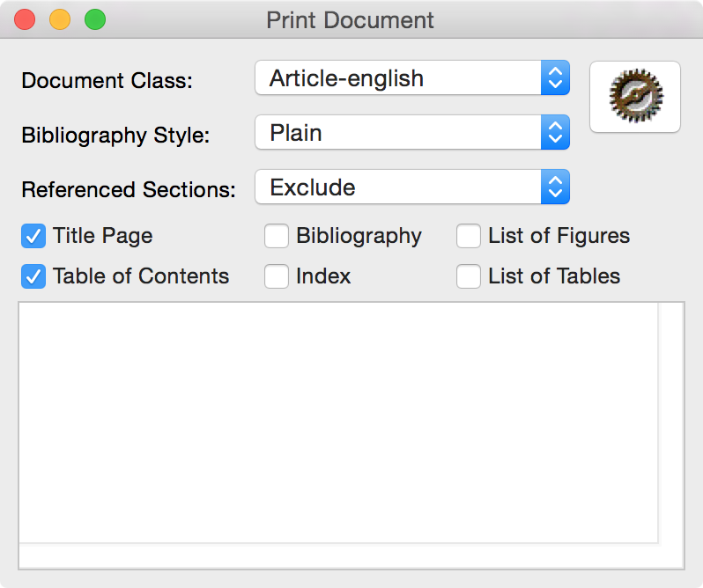Uncheck the Title Page checkbox
The width and height of the screenshot is (703, 588).
tap(33, 236)
